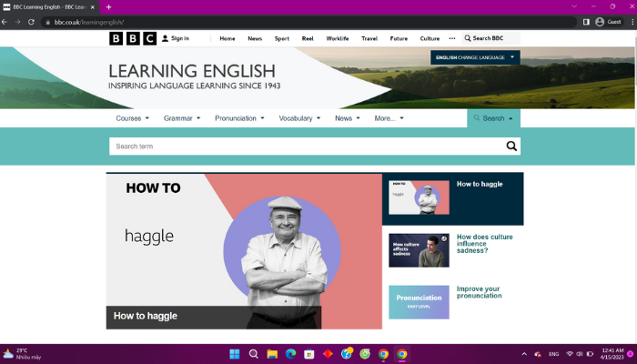Open BBC Future
This screenshot has height=364, width=637.
pyautogui.click(x=399, y=38)
